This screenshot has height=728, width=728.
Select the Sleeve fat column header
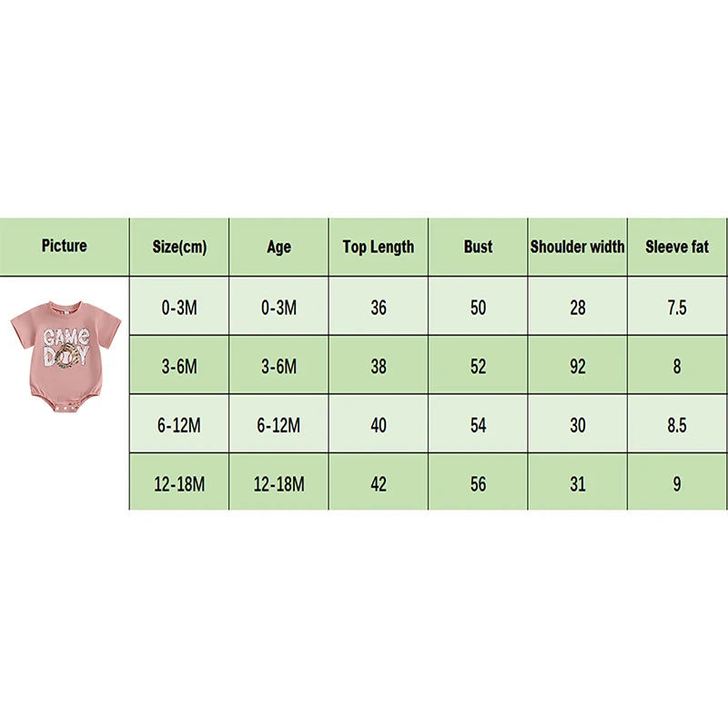(x=677, y=247)
